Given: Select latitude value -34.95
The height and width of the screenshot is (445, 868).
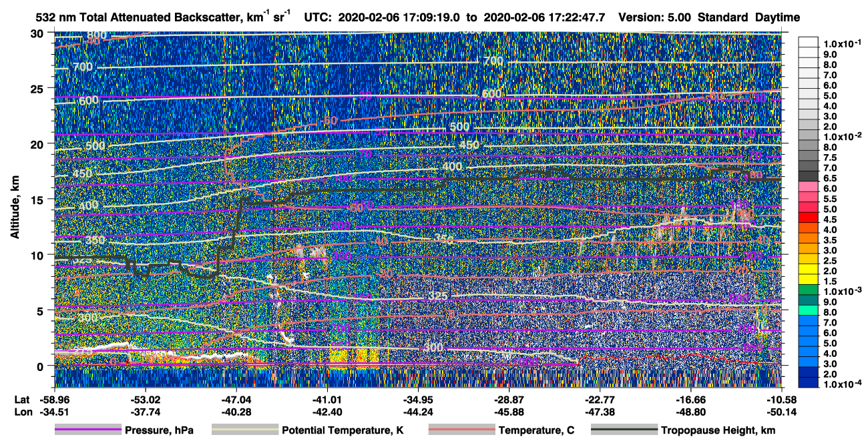Looking at the screenshot, I should (418, 400).
